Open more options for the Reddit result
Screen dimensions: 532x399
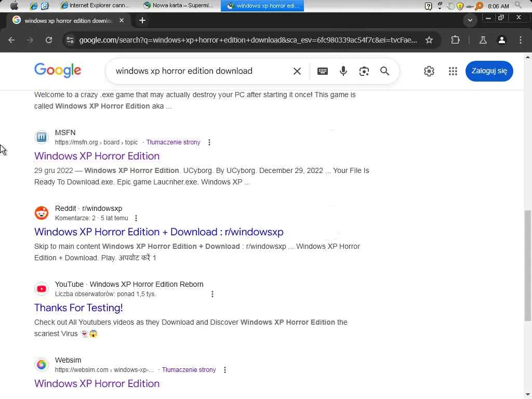tap(136, 218)
